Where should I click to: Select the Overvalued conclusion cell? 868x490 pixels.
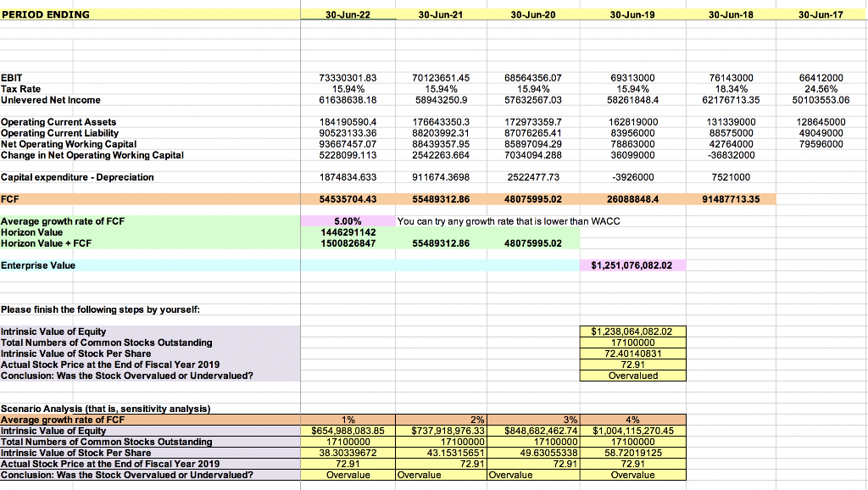click(x=632, y=375)
